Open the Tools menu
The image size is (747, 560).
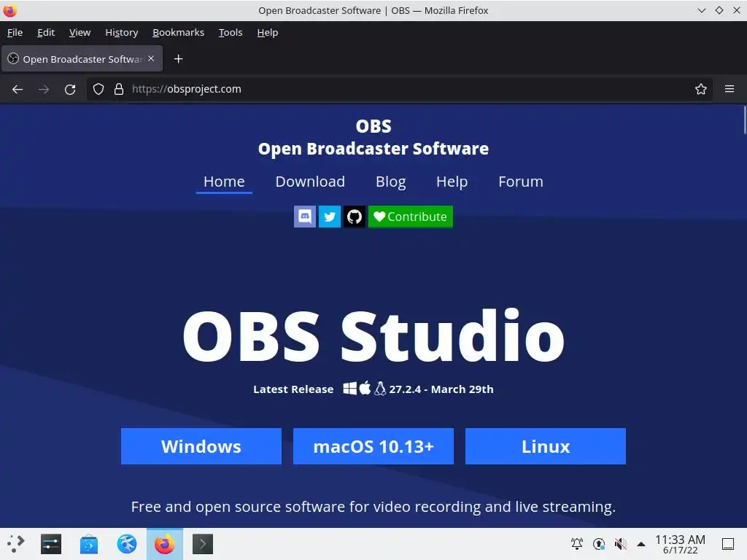point(231,32)
